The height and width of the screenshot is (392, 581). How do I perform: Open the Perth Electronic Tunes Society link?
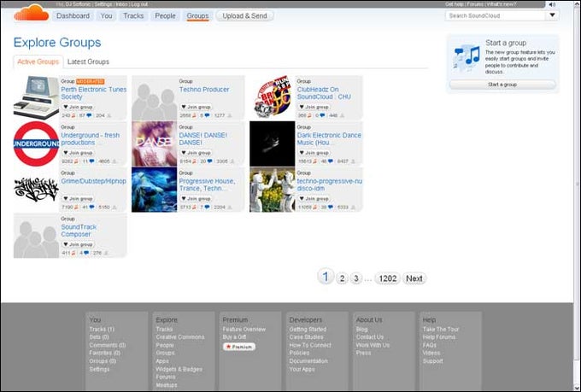94,93
